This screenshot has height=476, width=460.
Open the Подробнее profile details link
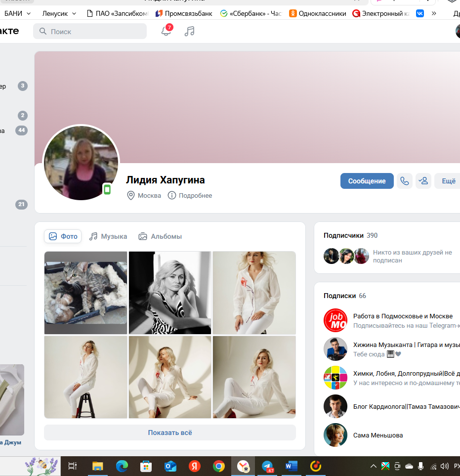pos(190,196)
